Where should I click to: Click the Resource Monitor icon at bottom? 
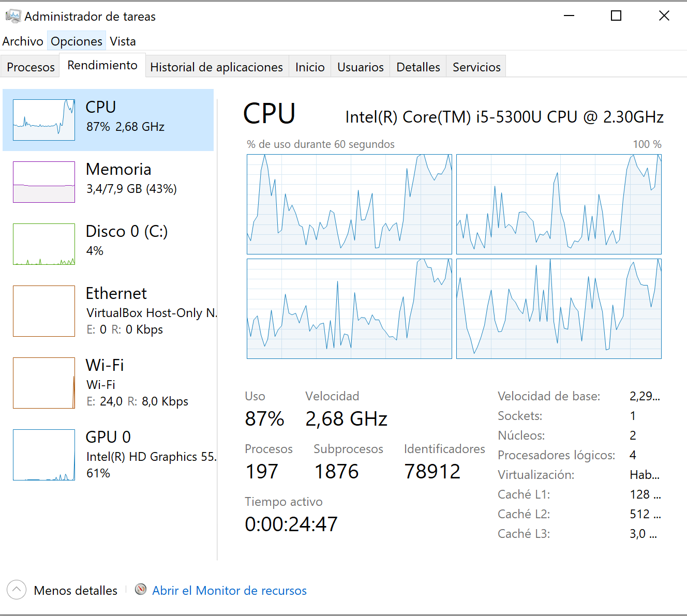(x=141, y=590)
